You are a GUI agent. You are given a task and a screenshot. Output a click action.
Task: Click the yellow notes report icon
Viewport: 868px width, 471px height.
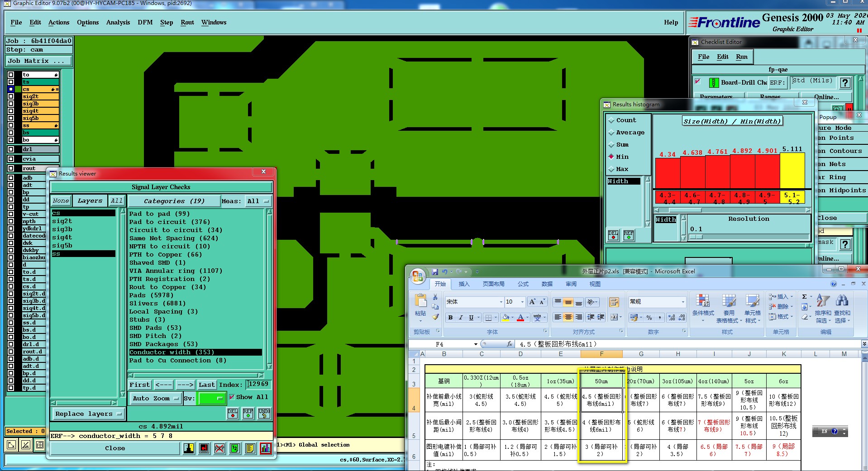(x=250, y=448)
